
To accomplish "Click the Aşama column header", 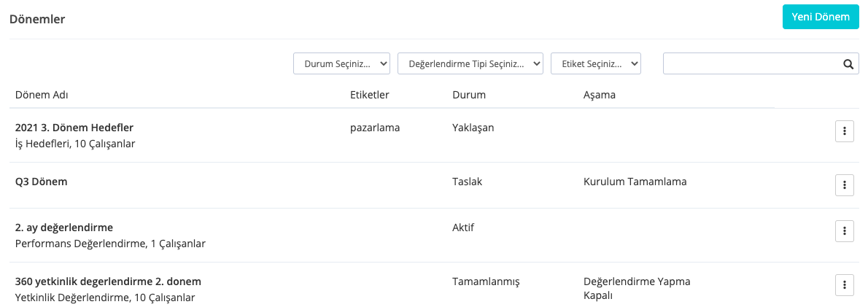I will [x=600, y=96].
